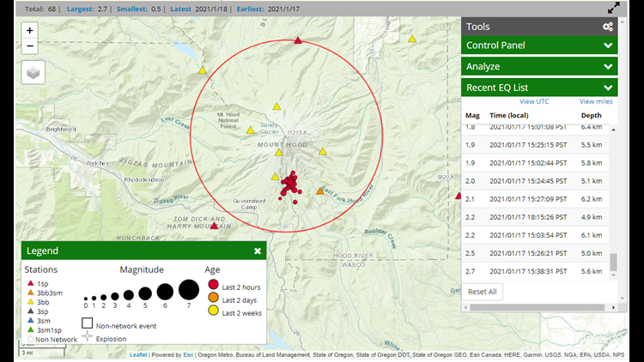Sort by Depth column header
Viewport: 644px width, 362px height.
pyautogui.click(x=591, y=115)
